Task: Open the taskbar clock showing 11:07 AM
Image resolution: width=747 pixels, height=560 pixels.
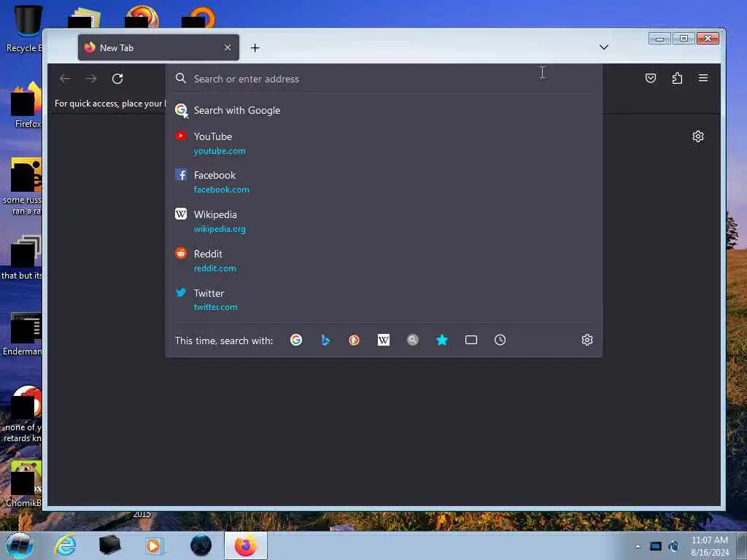Action: point(710,546)
